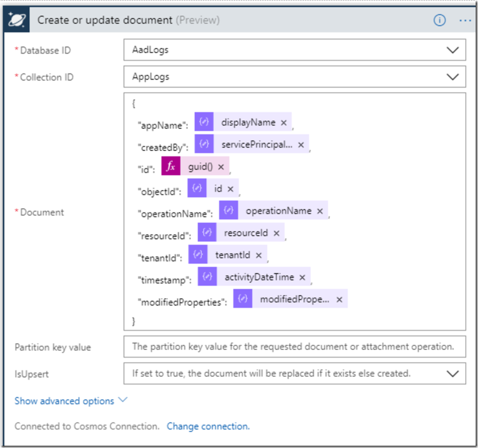Click the Cosmos DB planet icon in header
Screen dimensions: 478x448
click(17, 20)
